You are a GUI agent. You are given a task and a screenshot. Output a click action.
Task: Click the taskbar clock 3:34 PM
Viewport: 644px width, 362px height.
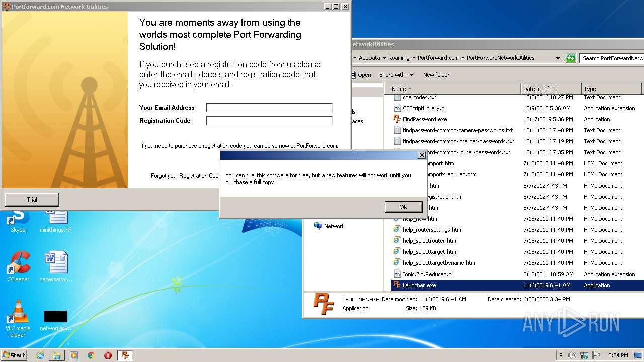(x=618, y=355)
